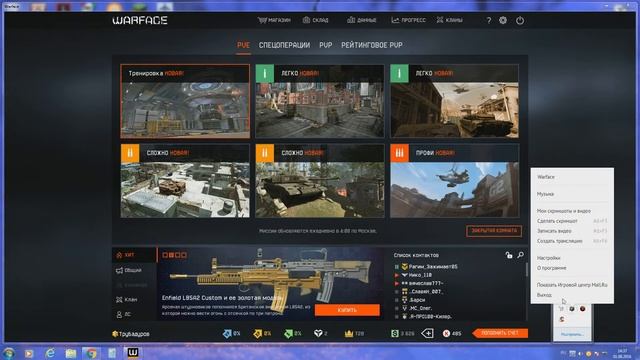Click the taskbar clock
This screenshot has height=360, width=640.
pyautogui.click(x=622, y=353)
